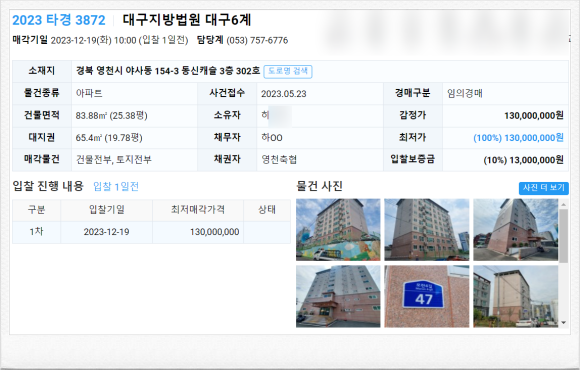Click the 최저매각가격 column header
Image resolution: width=580 pixels, height=370 pixels.
click(x=198, y=210)
